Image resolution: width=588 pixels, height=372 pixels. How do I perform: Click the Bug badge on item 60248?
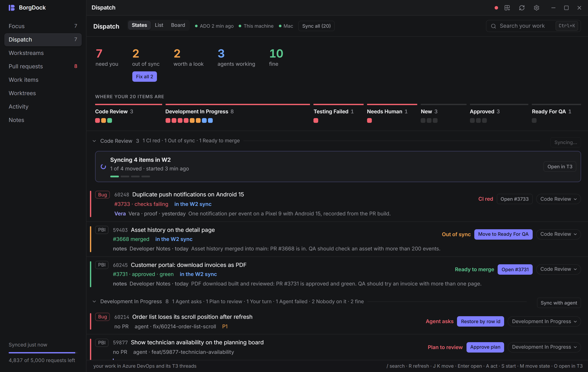coord(102,195)
